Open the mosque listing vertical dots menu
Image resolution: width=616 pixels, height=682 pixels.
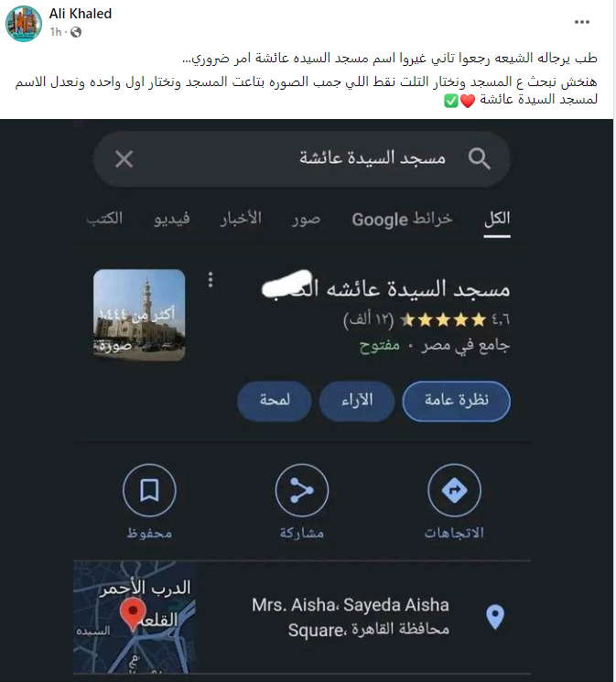(211, 280)
